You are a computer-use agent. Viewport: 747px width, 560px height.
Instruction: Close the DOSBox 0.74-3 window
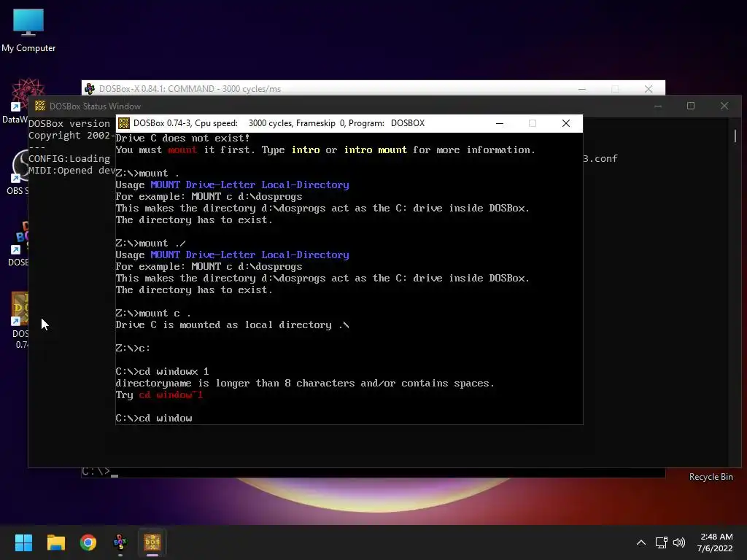point(566,123)
